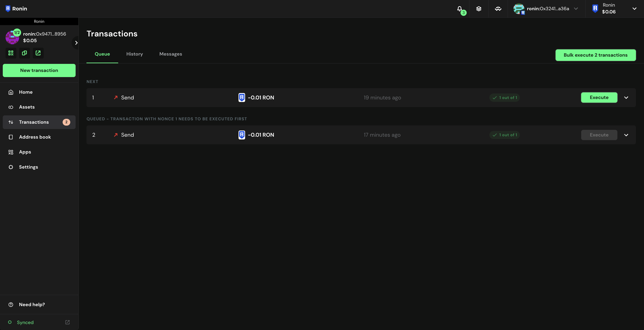Go to Home in sidebar
This screenshot has width=644, height=330.
39,92
